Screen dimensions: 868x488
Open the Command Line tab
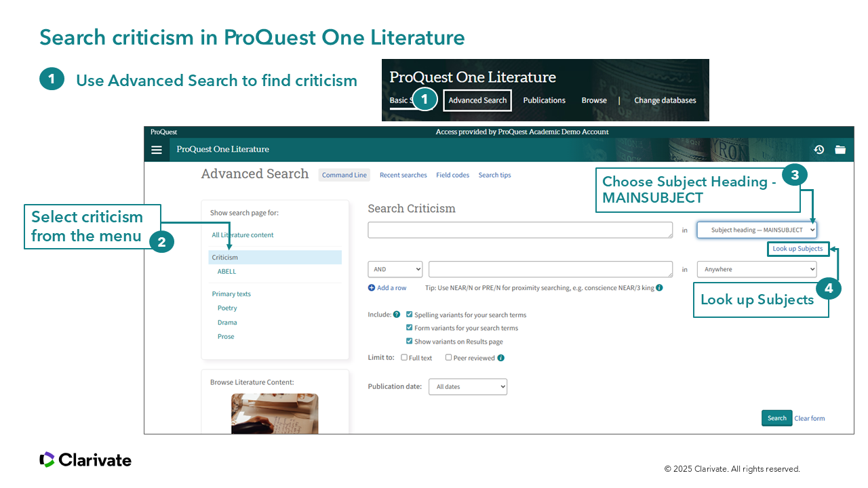point(344,175)
